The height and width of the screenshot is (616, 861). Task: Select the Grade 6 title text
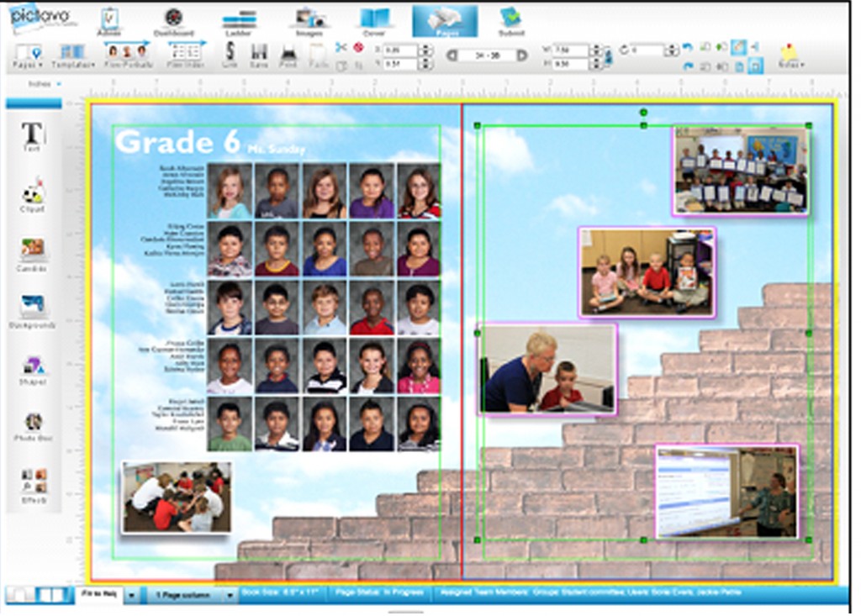tap(177, 142)
